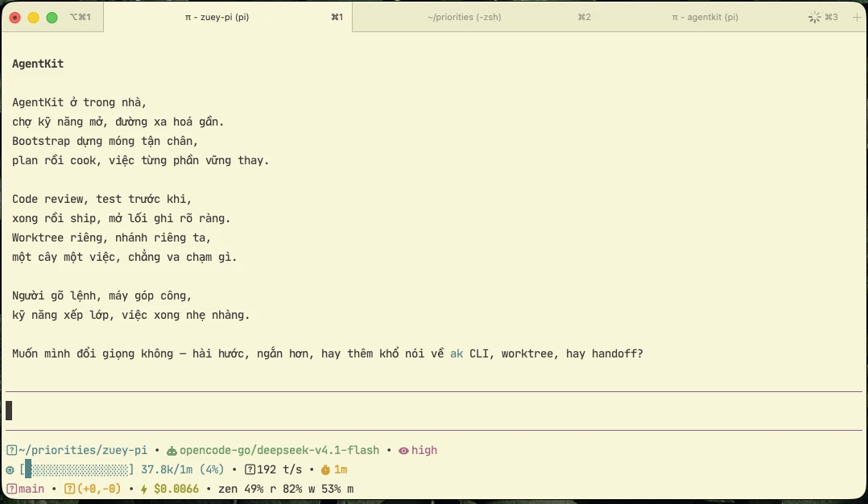Click the 'AgentKit' bold heading
The width and height of the screenshot is (868, 504).
38,64
